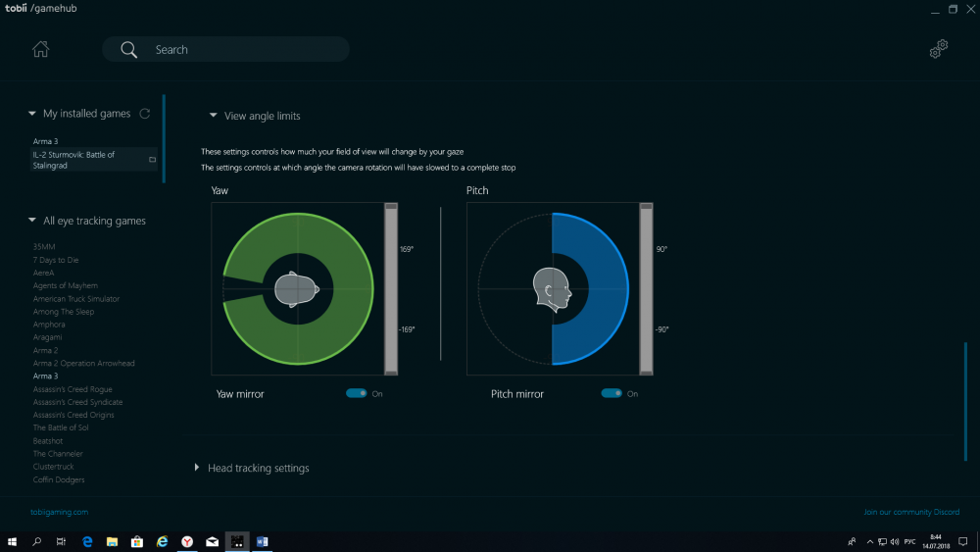The width and height of the screenshot is (980, 552).
Task: Open the tobiigaming.com link
Action: pos(60,512)
